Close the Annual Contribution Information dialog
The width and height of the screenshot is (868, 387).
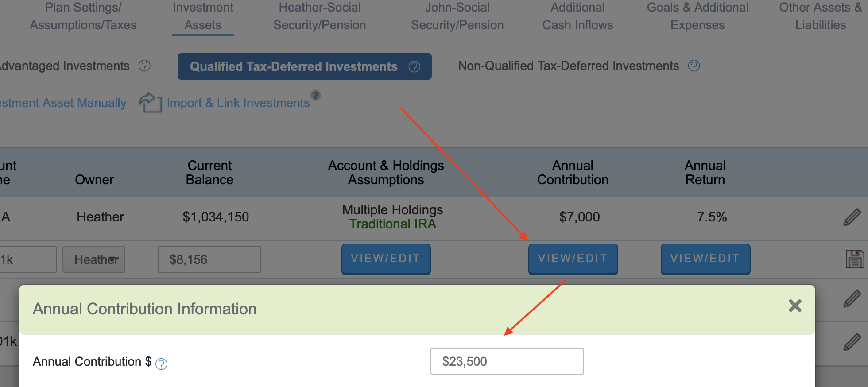coord(795,306)
